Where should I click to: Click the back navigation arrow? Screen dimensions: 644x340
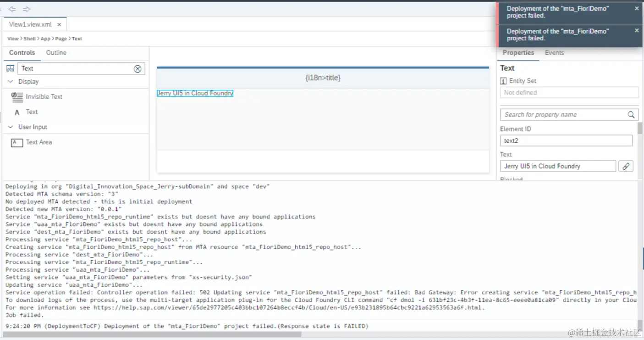coord(12,9)
